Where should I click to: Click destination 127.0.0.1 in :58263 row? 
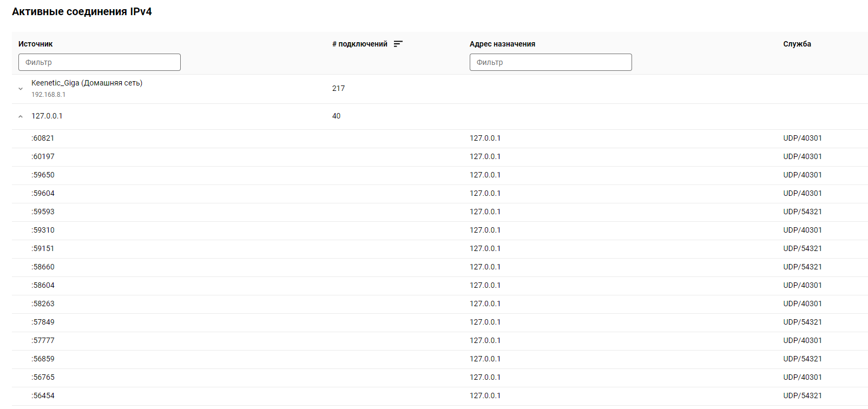(x=485, y=304)
